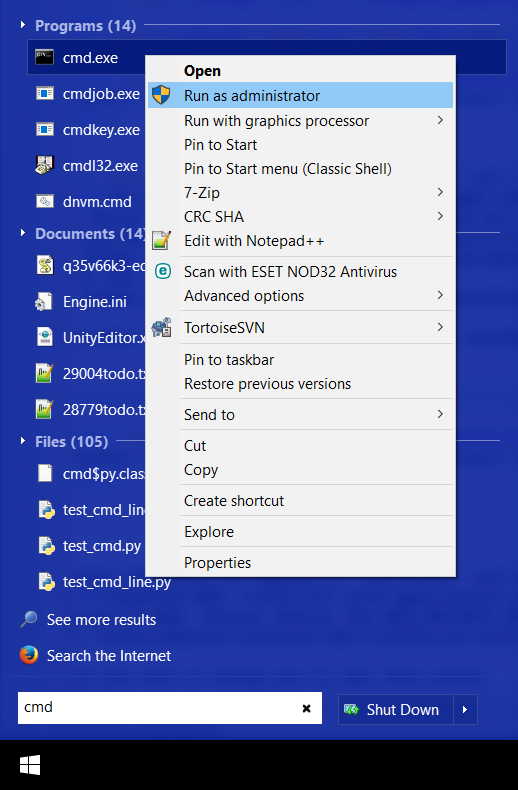
Task: Collapse the Programs (14) group
Action: point(23,24)
